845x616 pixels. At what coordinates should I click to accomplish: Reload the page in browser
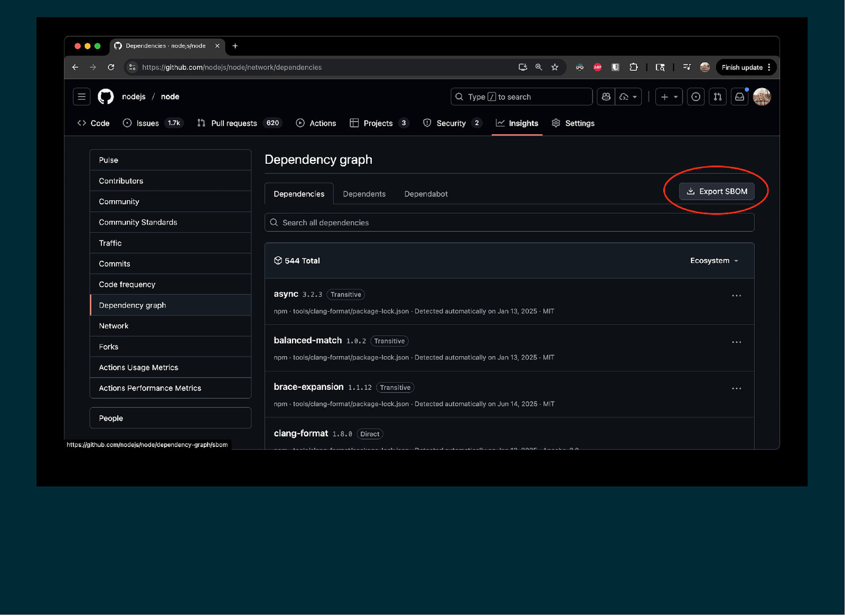coord(111,67)
